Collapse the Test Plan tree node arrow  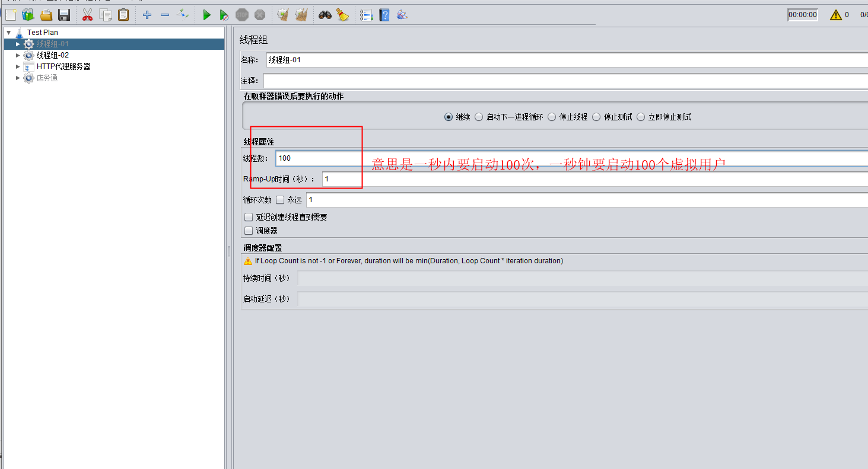[x=8, y=33]
